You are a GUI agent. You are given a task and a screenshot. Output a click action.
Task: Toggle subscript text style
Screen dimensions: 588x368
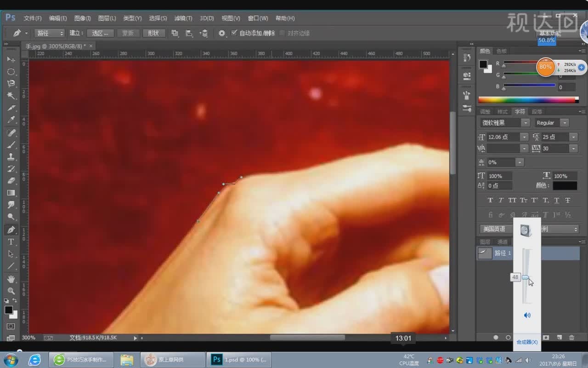[x=546, y=200]
